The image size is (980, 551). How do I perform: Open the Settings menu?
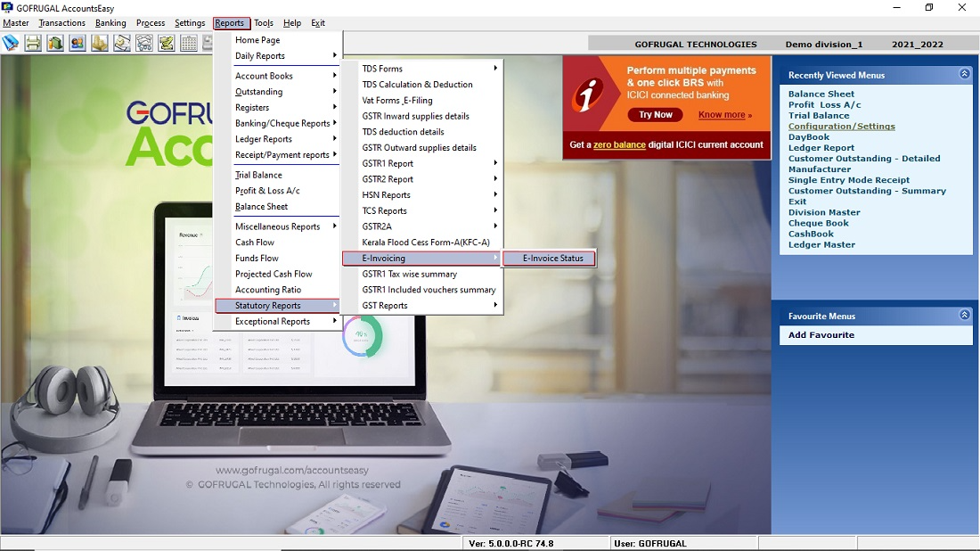[x=190, y=23]
